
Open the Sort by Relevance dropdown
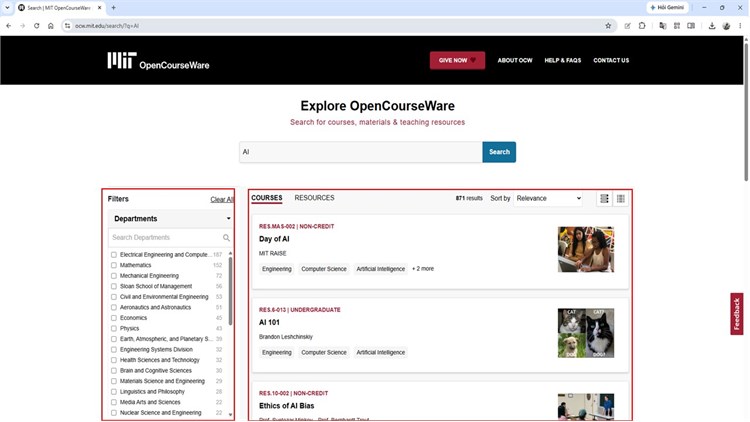pyautogui.click(x=548, y=198)
